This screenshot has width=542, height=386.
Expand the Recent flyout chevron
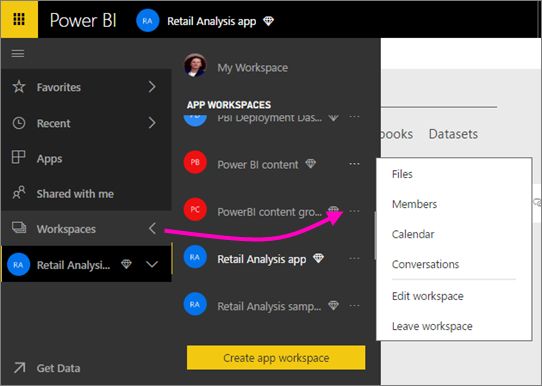tap(152, 123)
